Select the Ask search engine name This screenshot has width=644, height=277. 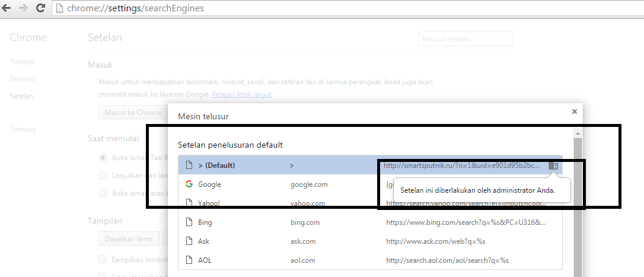pyautogui.click(x=203, y=241)
